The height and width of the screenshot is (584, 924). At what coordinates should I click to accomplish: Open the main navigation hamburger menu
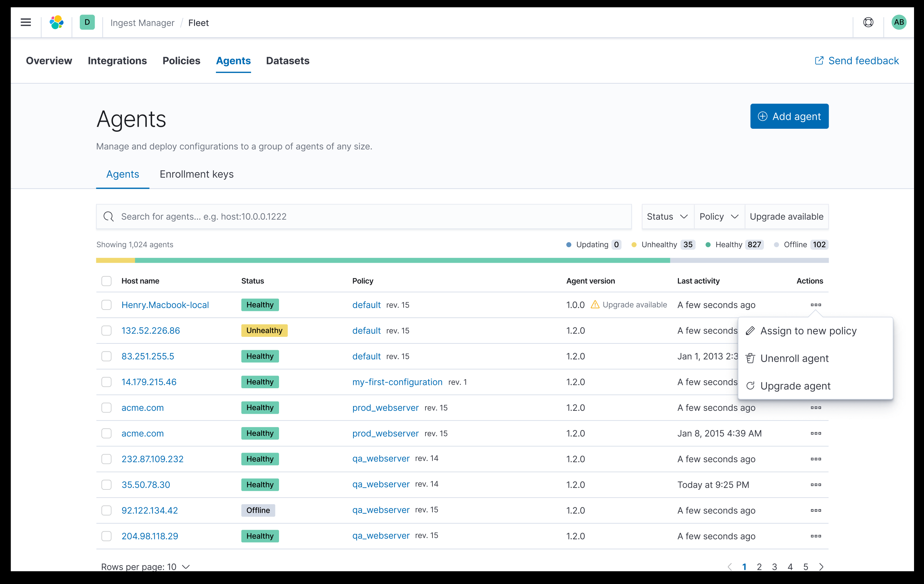click(25, 22)
